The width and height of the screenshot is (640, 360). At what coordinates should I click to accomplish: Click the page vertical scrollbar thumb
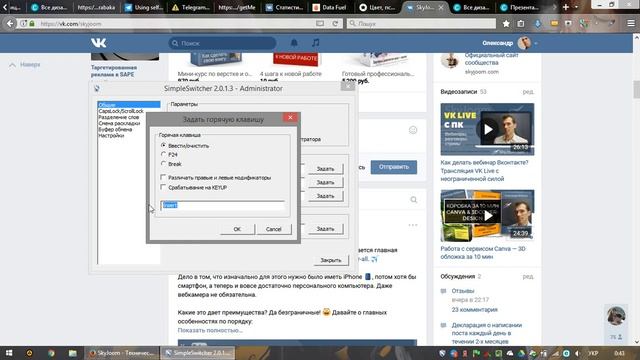click(x=636, y=90)
